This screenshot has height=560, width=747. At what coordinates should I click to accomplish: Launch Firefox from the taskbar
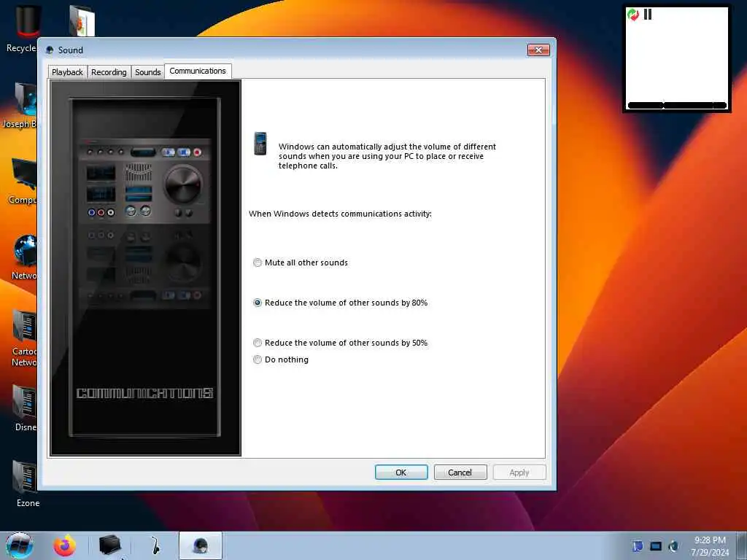point(64,545)
